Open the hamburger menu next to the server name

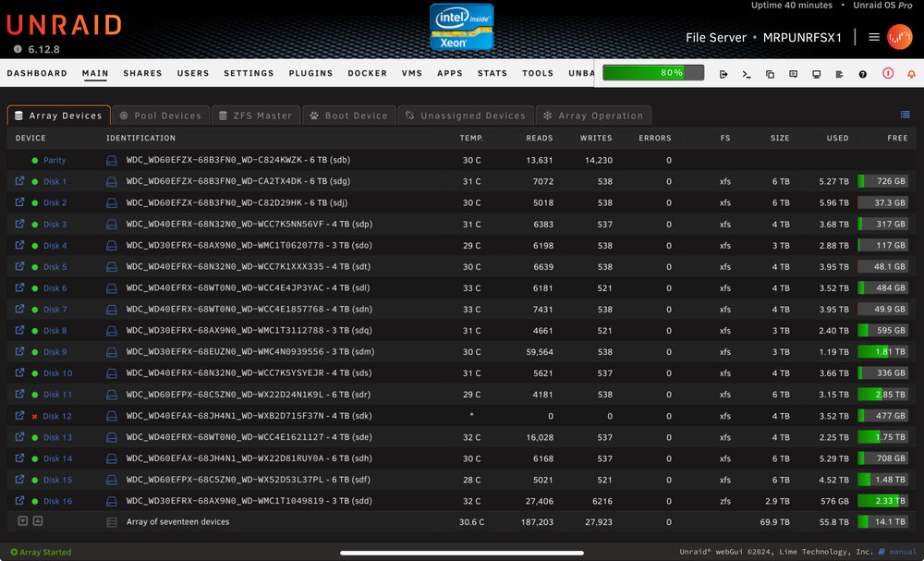tap(874, 37)
